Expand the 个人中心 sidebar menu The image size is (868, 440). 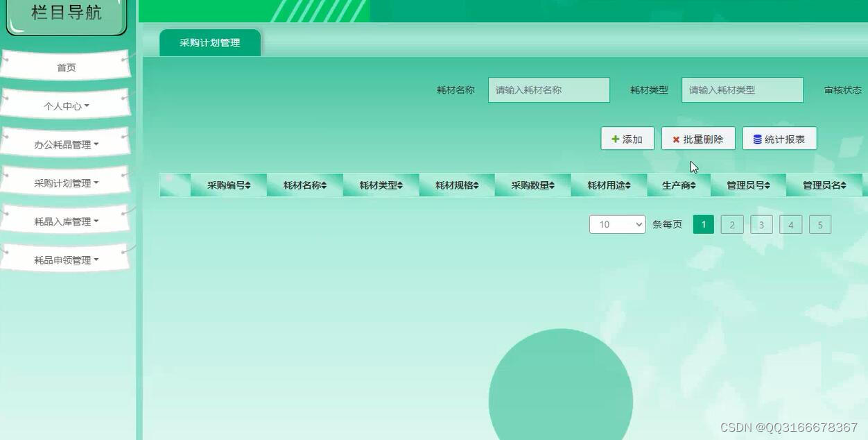66,105
